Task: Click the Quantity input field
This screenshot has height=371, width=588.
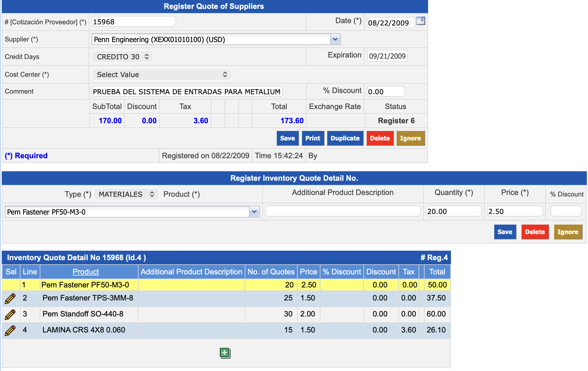Action: pyautogui.click(x=453, y=212)
